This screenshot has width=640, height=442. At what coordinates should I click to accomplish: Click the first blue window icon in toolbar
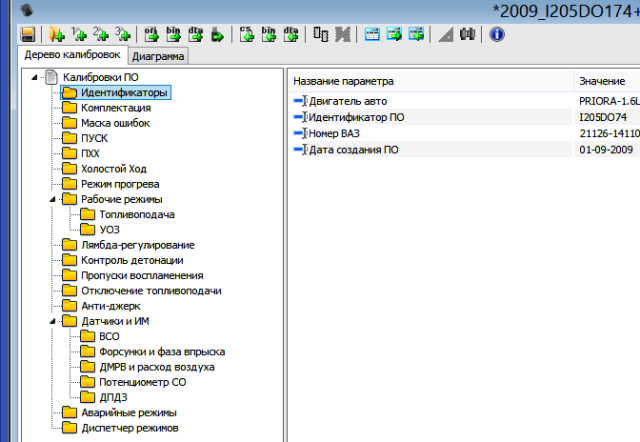pos(372,34)
